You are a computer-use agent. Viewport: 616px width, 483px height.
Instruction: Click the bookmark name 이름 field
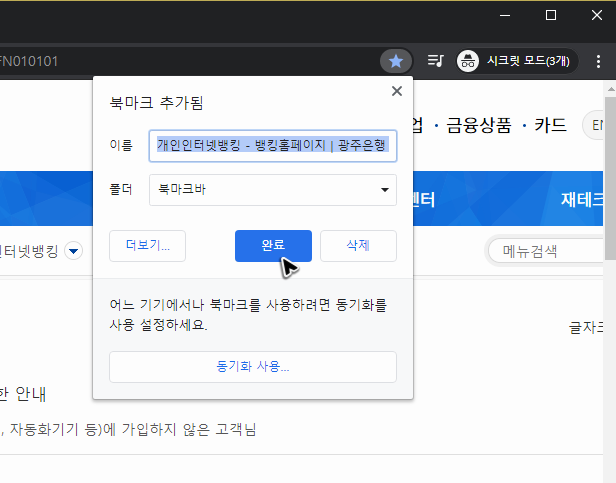coord(273,146)
